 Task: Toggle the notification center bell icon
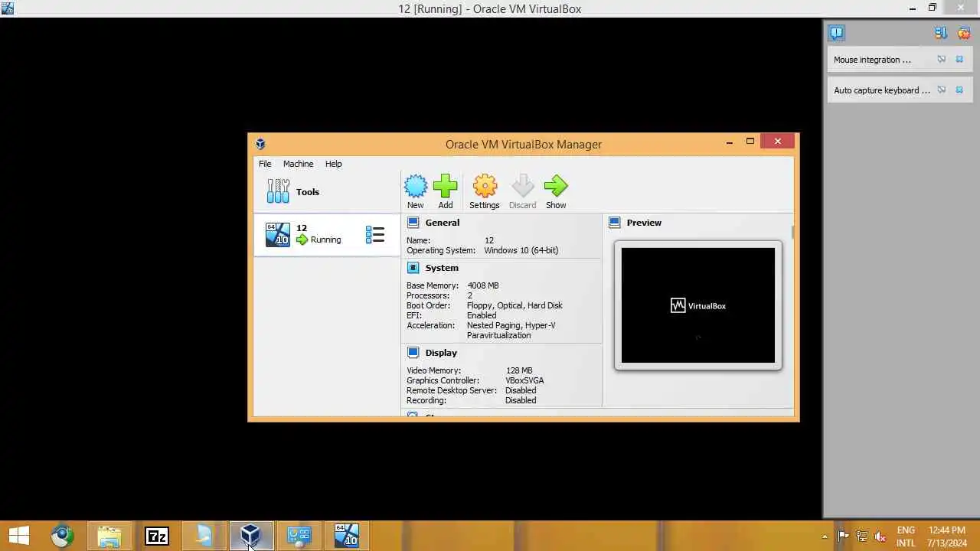pyautogui.click(x=836, y=33)
